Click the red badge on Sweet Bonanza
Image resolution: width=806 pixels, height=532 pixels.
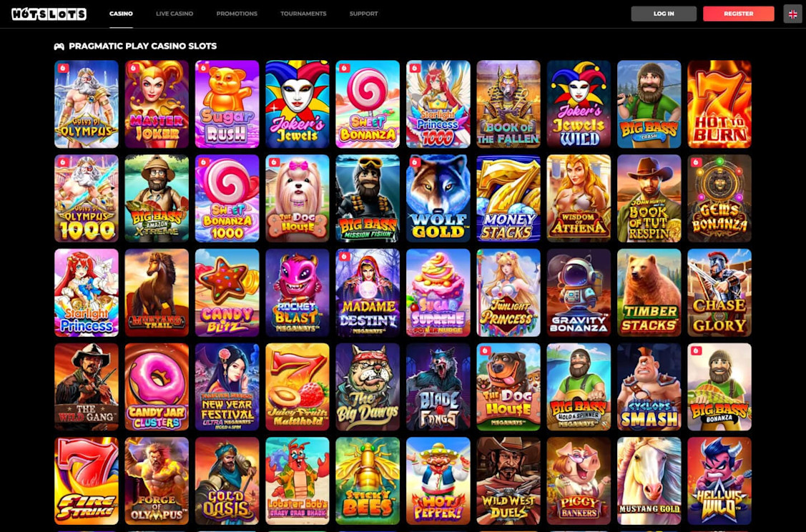tap(345, 68)
